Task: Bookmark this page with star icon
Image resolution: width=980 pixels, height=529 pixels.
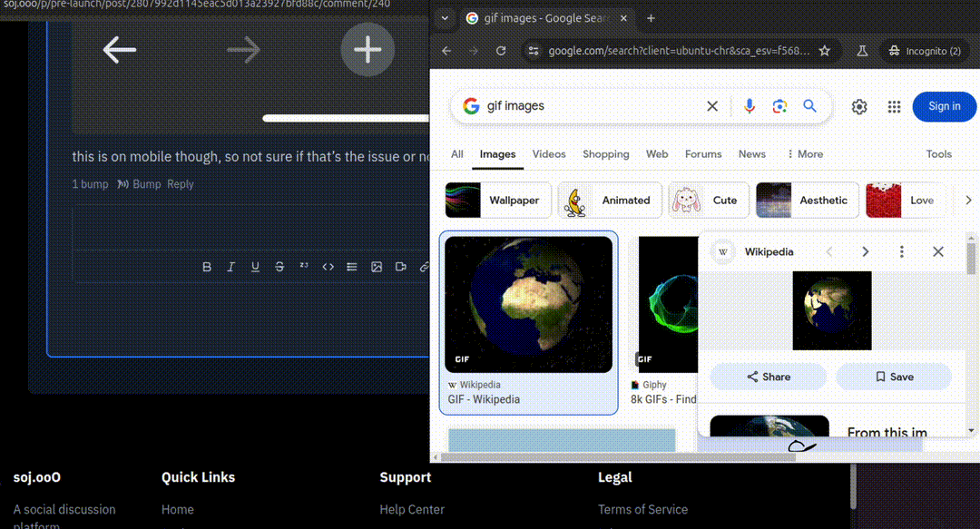Action: [824, 51]
